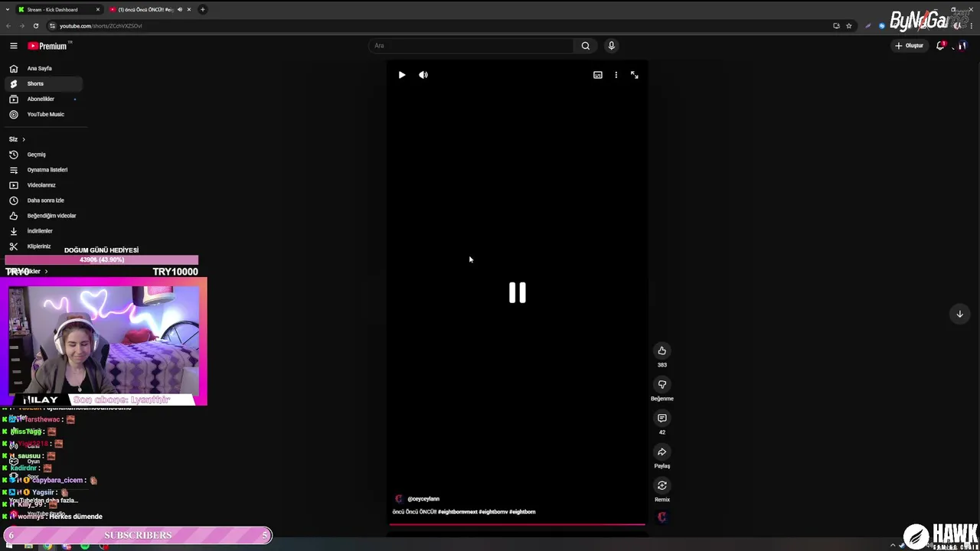View site information icon in address bar
Viewport: 980px width, 551px height.
(52, 26)
